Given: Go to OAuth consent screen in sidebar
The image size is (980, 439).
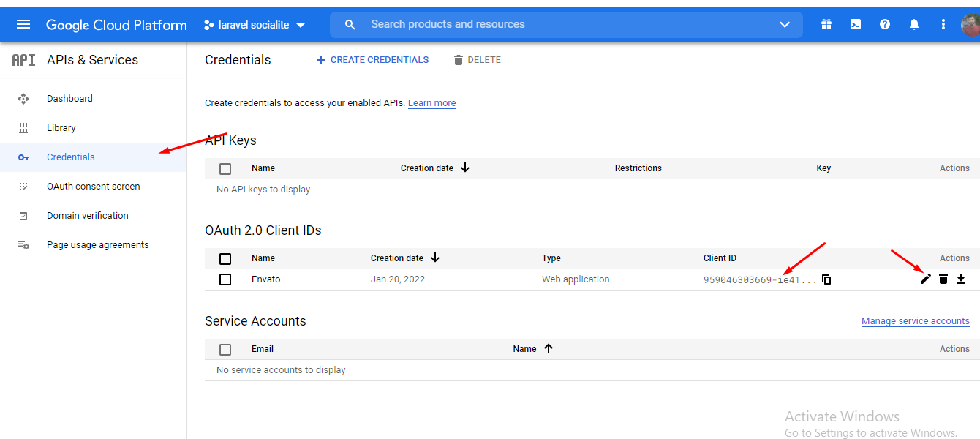Looking at the screenshot, I should pyautogui.click(x=93, y=187).
